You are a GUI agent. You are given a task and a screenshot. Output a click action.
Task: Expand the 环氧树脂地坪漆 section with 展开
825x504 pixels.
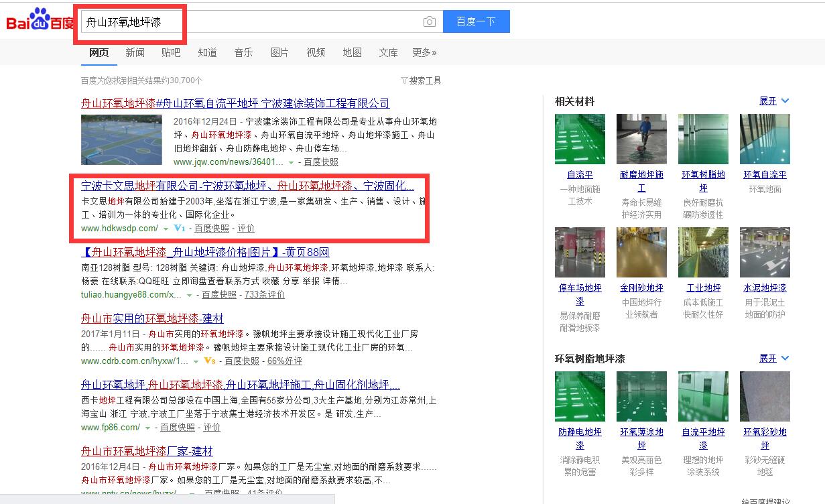coord(774,359)
